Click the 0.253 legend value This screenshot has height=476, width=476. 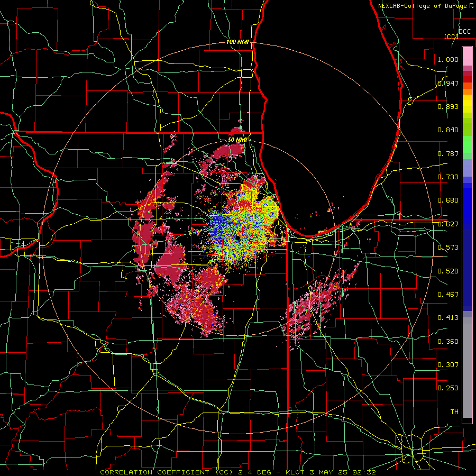pyautogui.click(x=448, y=388)
